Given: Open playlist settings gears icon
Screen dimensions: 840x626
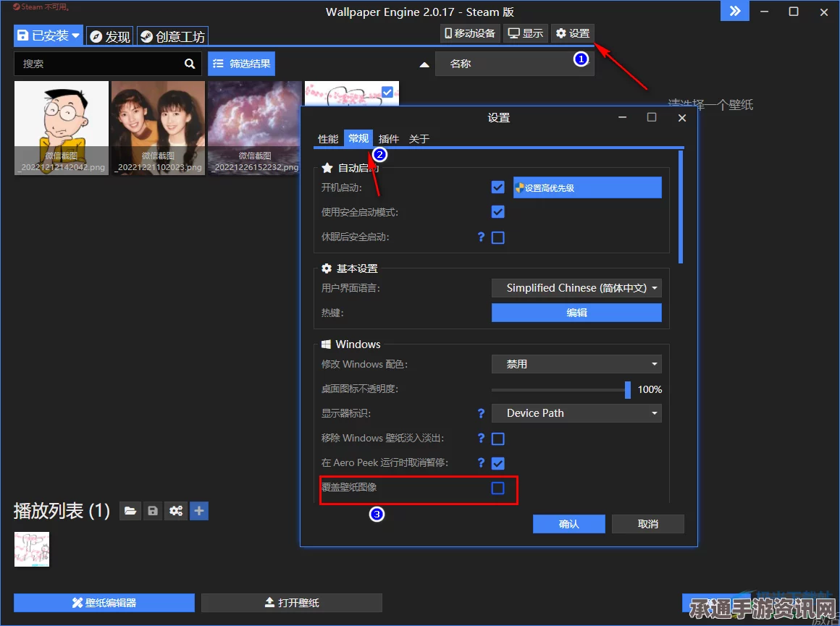Looking at the screenshot, I should [176, 511].
